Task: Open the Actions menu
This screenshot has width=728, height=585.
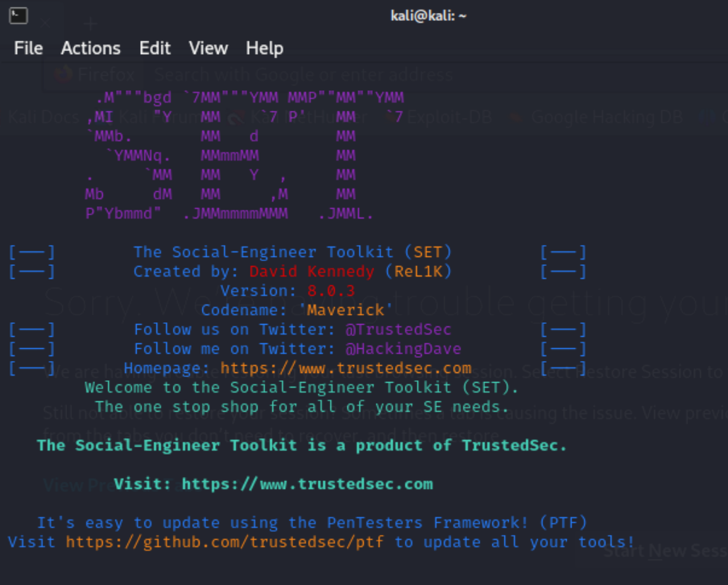Action: tap(90, 48)
